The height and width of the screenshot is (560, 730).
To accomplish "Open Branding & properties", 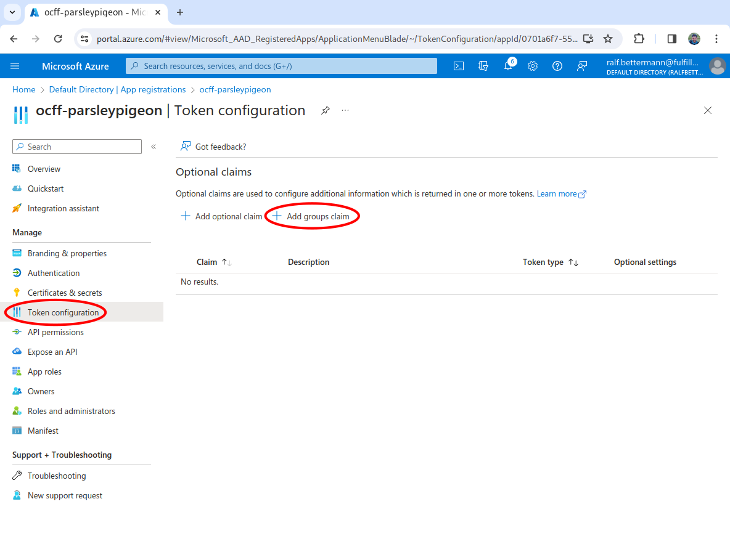I will click(67, 253).
